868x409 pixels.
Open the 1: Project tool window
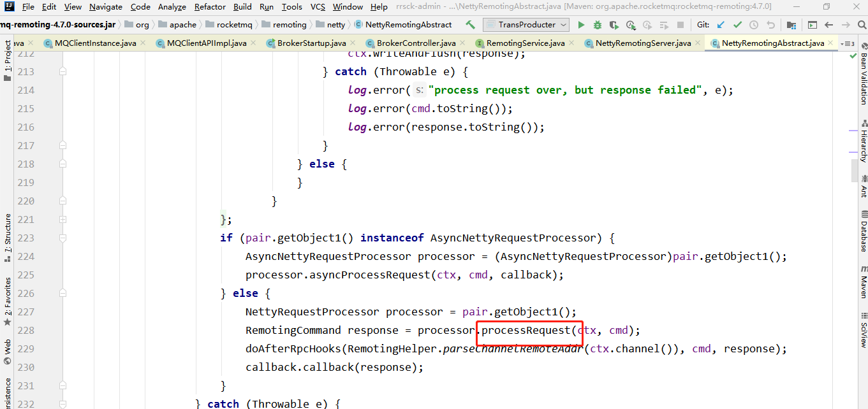click(x=7, y=61)
